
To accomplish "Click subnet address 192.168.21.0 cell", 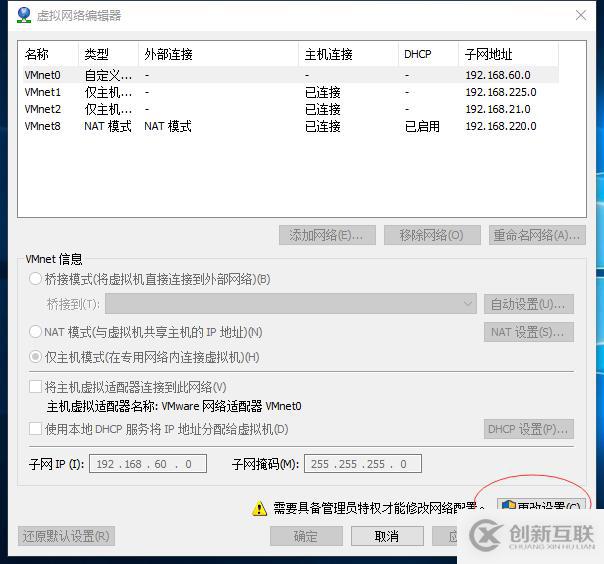I will (x=498, y=109).
